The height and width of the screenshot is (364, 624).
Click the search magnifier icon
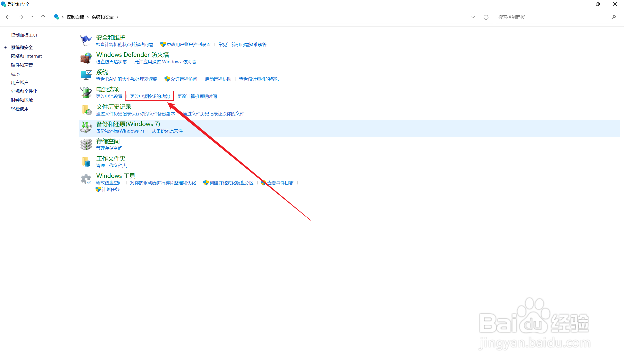pyautogui.click(x=614, y=17)
